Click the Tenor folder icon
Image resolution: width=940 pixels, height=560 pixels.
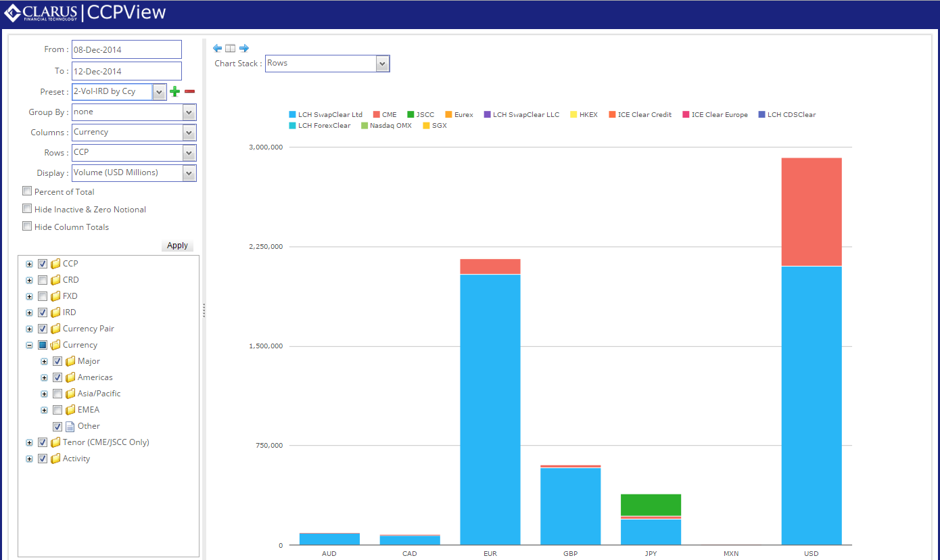click(x=55, y=442)
